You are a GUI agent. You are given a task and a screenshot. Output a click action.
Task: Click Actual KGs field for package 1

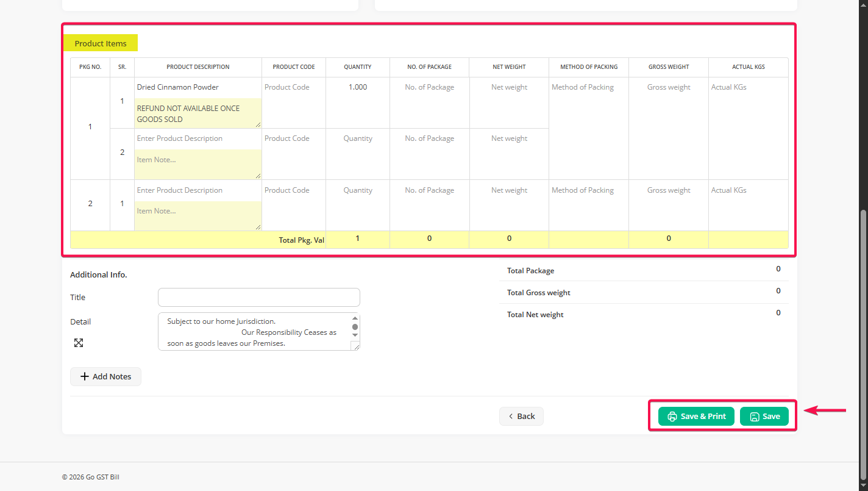point(747,87)
